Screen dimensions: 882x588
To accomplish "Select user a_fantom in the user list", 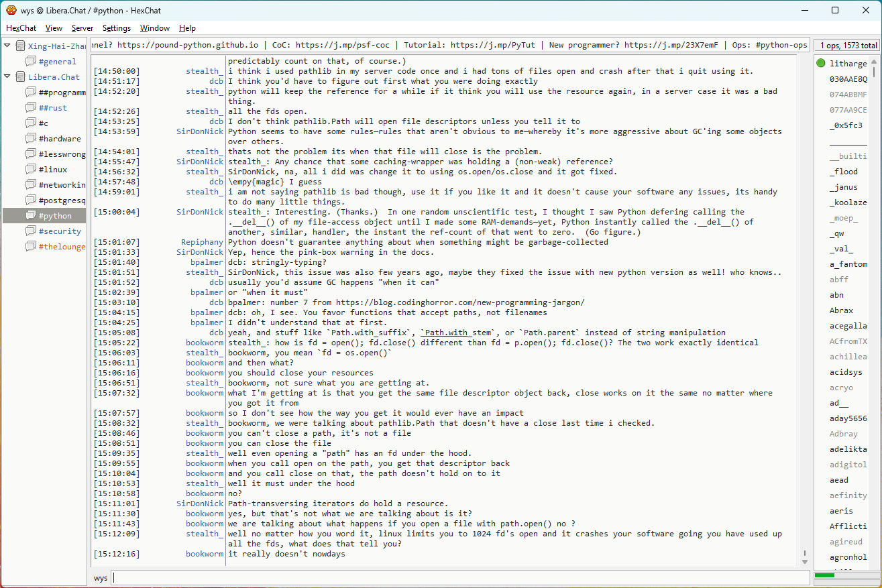I will coord(848,264).
